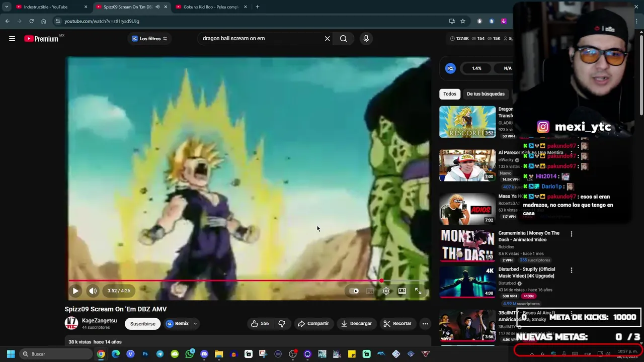Select the Todos filter chip
Image resolution: width=644 pixels, height=362 pixels.
click(450, 94)
